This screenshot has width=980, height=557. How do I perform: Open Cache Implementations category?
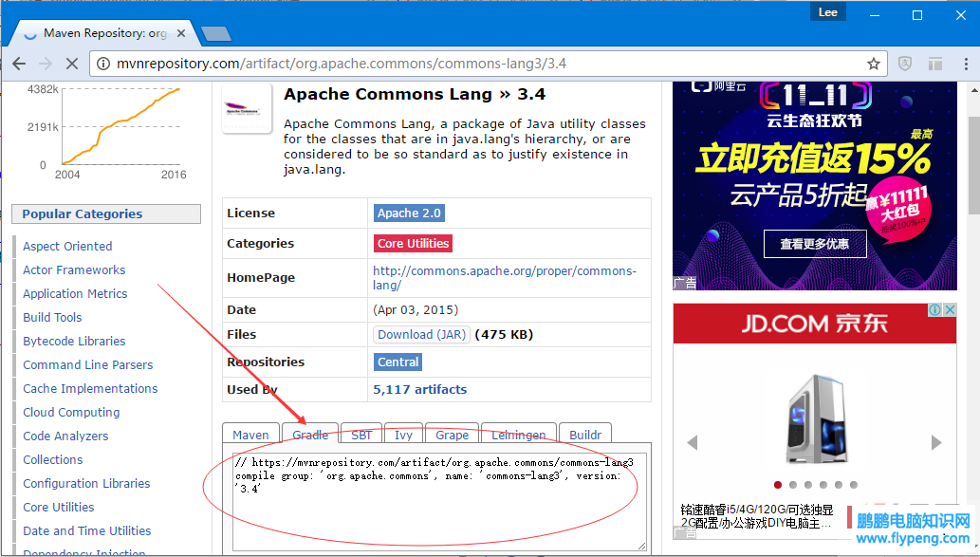click(x=90, y=389)
